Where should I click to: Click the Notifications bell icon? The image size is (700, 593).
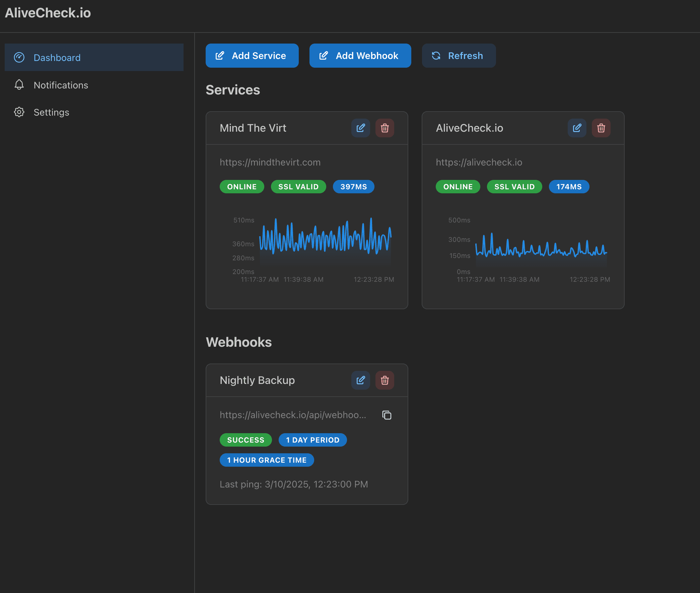19,85
